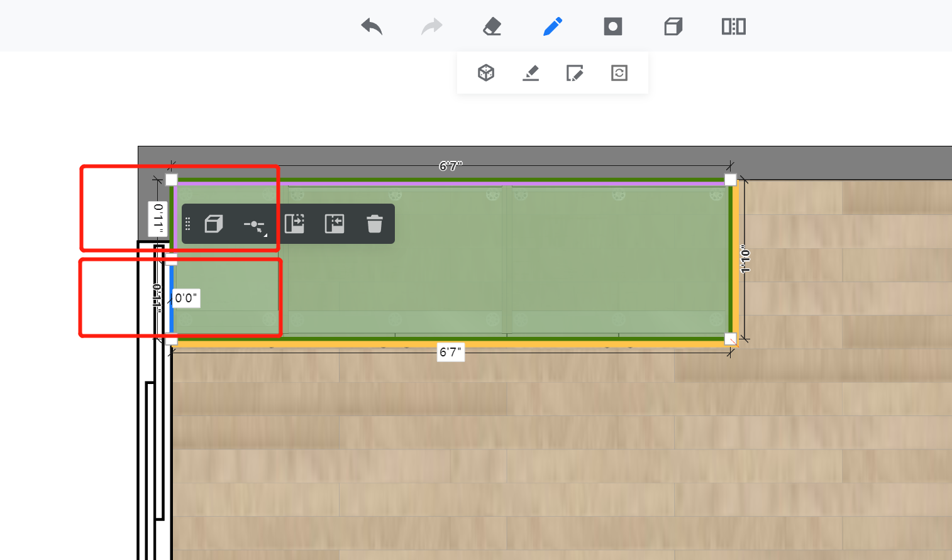This screenshot has height=560, width=952.
Task: Select the top-left corner handle of the green shape
Action: (x=172, y=180)
